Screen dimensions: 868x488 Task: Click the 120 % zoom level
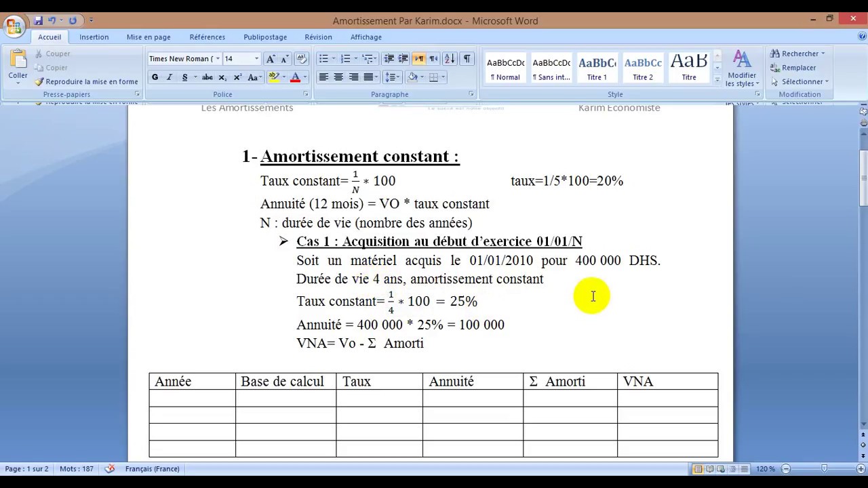765,469
